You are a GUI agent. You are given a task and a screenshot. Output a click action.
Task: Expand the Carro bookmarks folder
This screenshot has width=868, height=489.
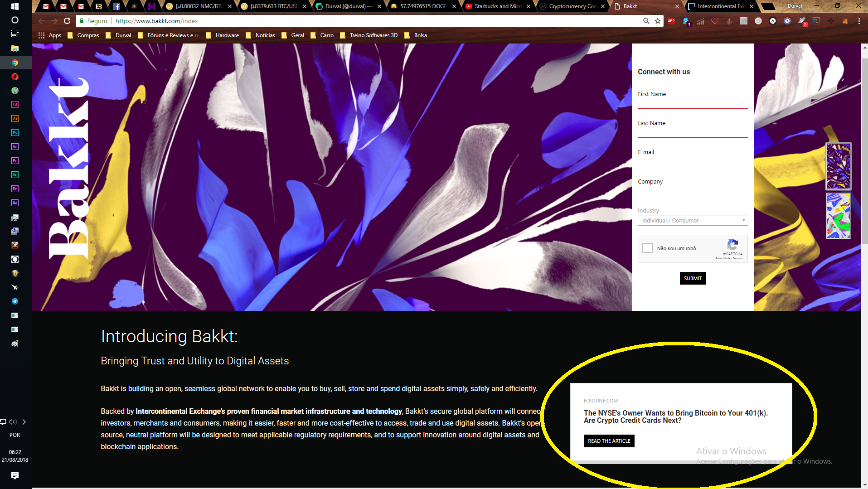click(x=322, y=35)
